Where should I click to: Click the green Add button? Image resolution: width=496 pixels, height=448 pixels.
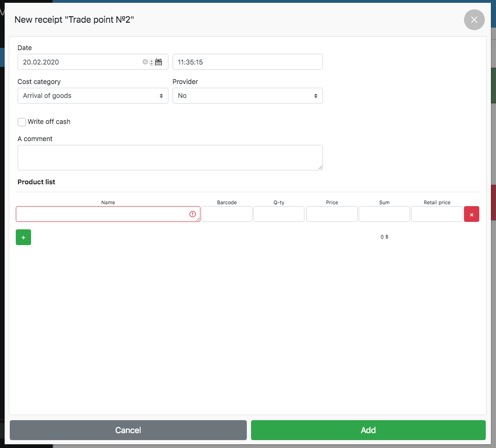[x=368, y=430]
